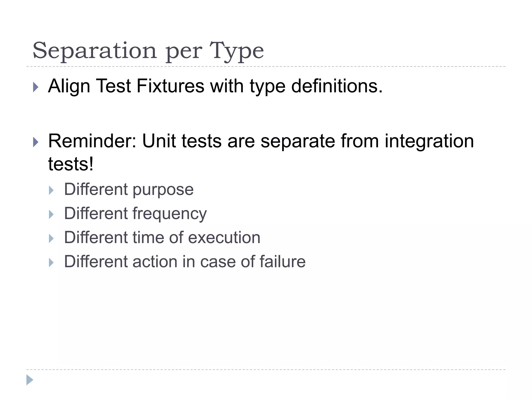
Task: Click the sub-bullet arrow beside Different time of execution
Action: (x=51, y=238)
